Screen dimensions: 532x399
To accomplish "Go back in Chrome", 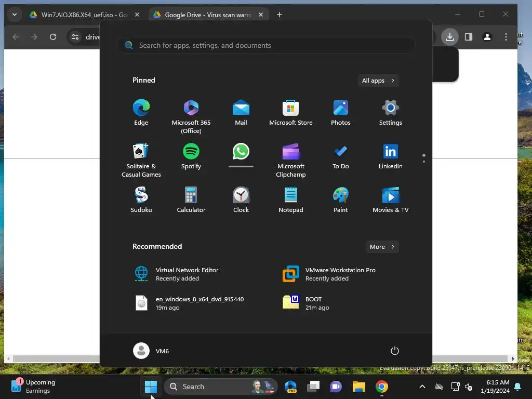I will [16, 37].
